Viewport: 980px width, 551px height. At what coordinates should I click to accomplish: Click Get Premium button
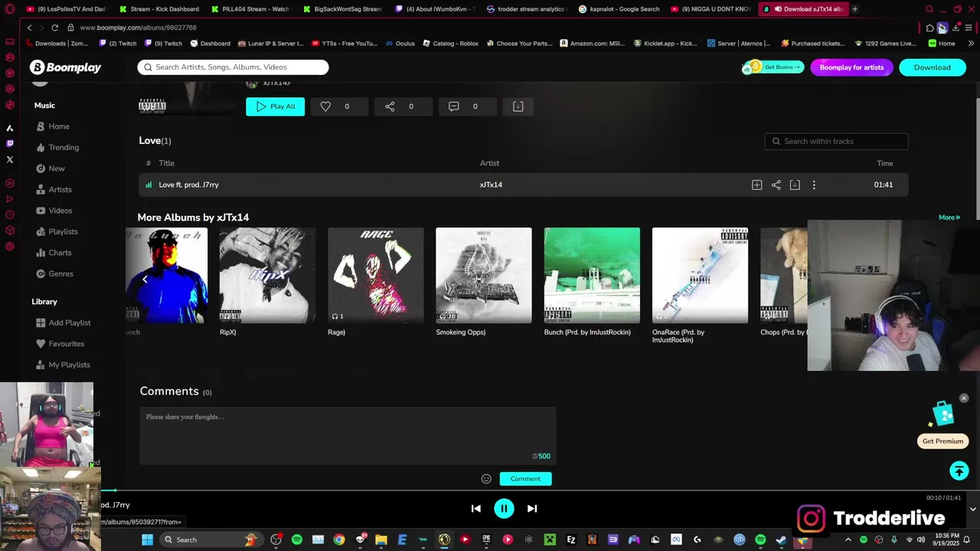[x=942, y=441]
